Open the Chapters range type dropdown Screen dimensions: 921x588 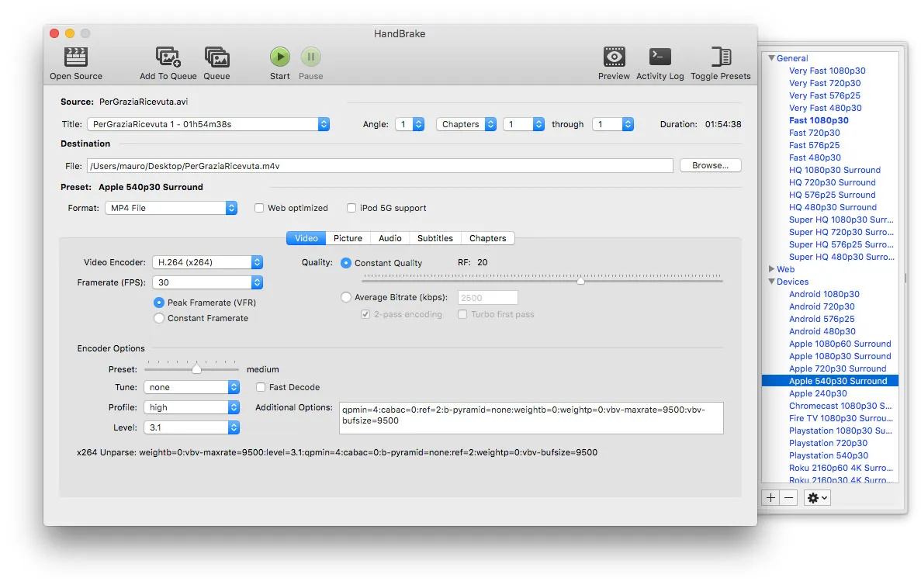466,124
